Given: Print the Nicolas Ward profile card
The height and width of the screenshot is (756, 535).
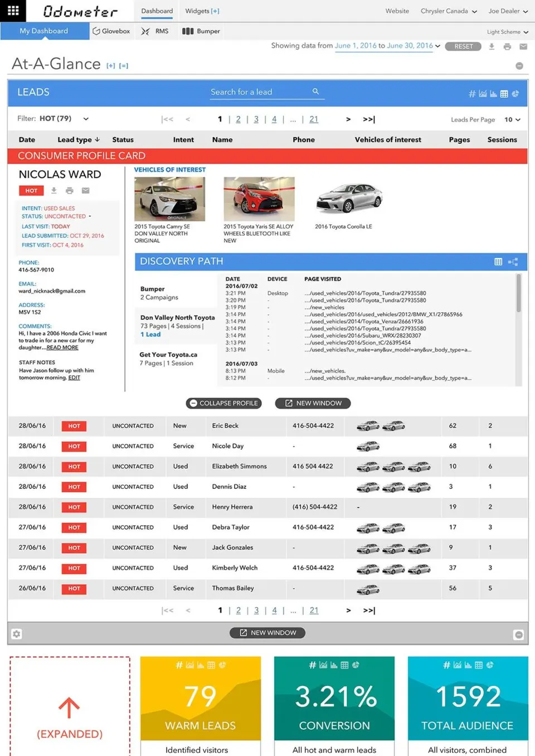Looking at the screenshot, I should [70, 191].
